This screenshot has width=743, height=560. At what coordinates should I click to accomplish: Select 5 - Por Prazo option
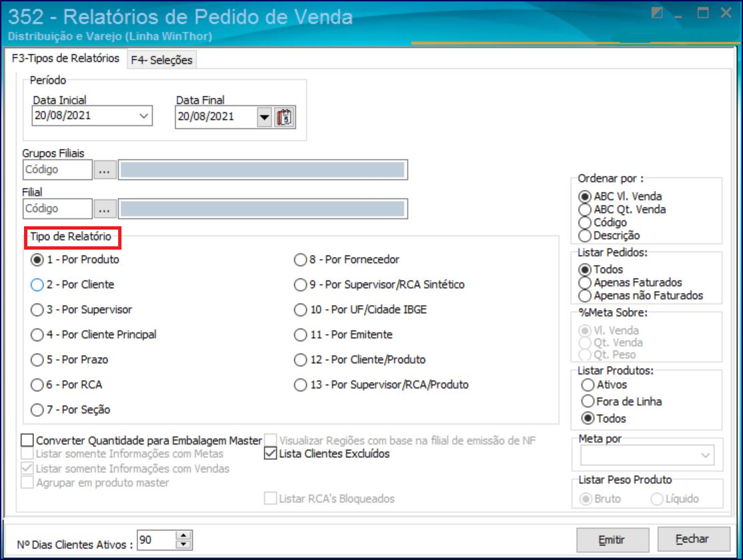click(x=69, y=360)
